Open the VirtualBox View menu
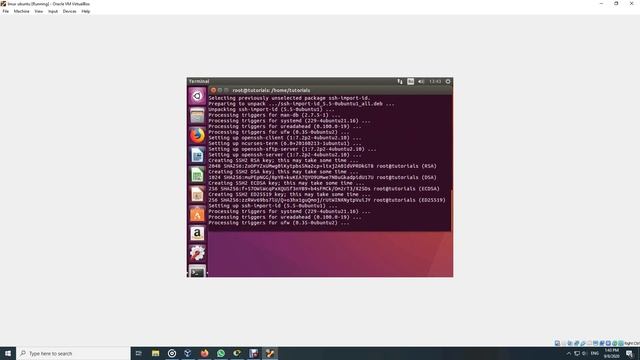 [x=38, y=11]
